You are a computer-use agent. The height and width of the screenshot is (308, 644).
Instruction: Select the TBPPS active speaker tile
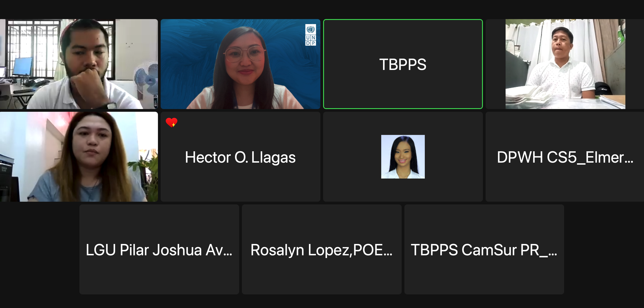click(403, 64)
